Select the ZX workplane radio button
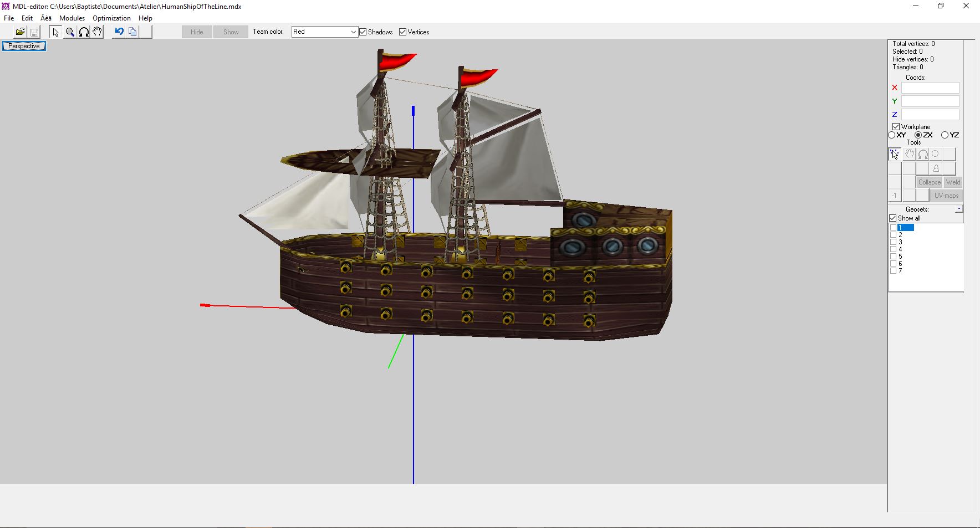The height and width of the screenshot is (528, 980). tap(918, 135)
